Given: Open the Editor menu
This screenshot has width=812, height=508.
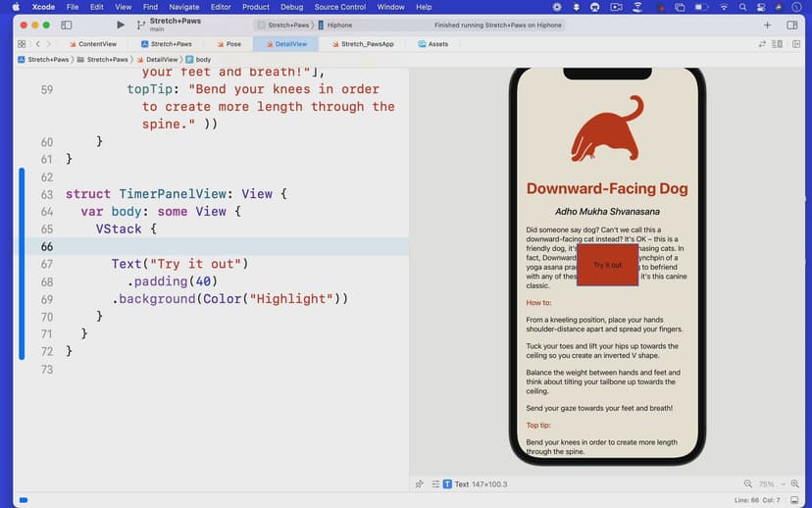Looking at the screenshot, I should point(221,7).
